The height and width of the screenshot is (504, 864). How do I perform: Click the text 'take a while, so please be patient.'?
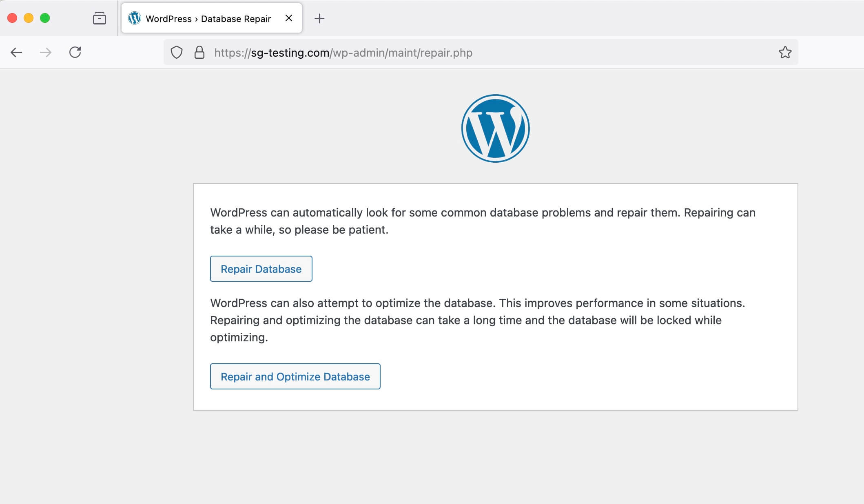[299, 230]
